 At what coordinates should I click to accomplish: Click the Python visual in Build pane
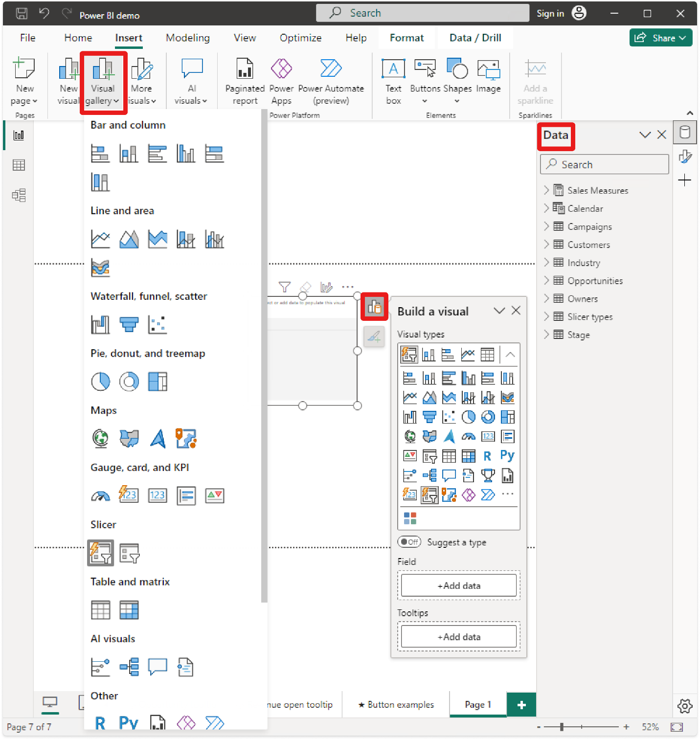pyautogui.click(x=507, y=456)
